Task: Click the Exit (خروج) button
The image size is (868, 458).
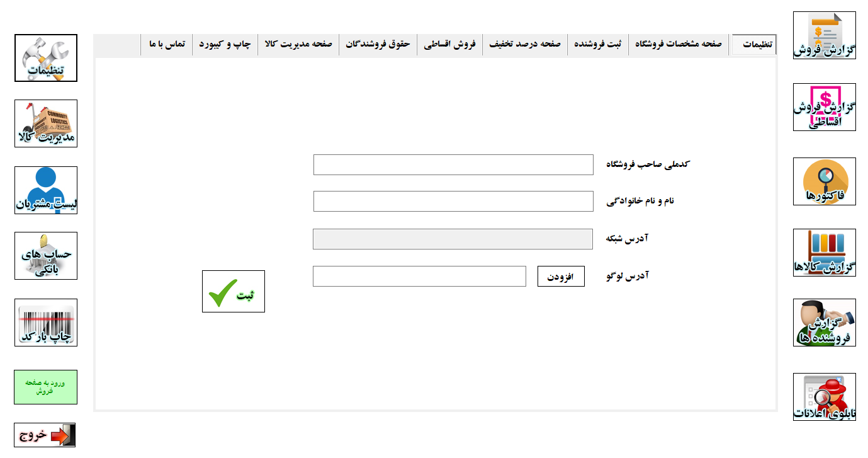Action: tap(45, 435)
